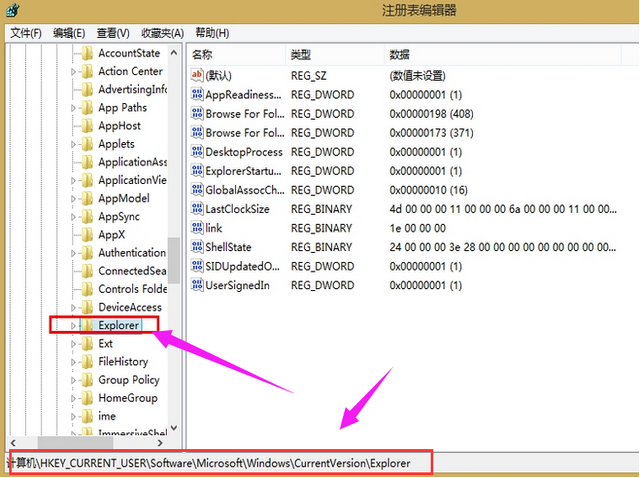Click the (默认) string value icon
Screen dimensions: 640x478
197,76
